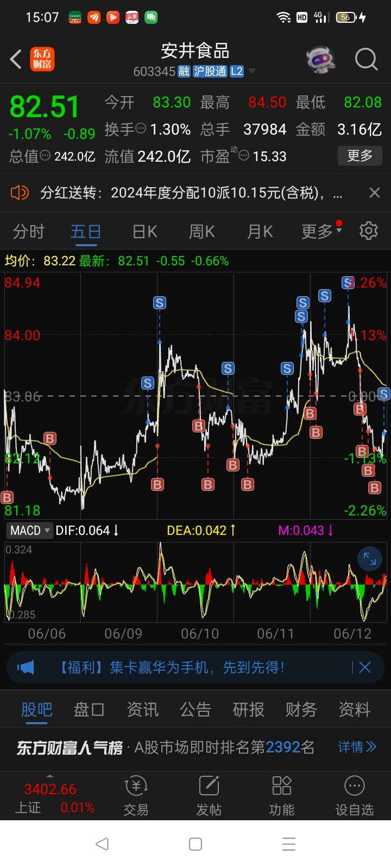The image size is (391, 868).
Task: Tap the speaker announcement icon
Action: 20,193
